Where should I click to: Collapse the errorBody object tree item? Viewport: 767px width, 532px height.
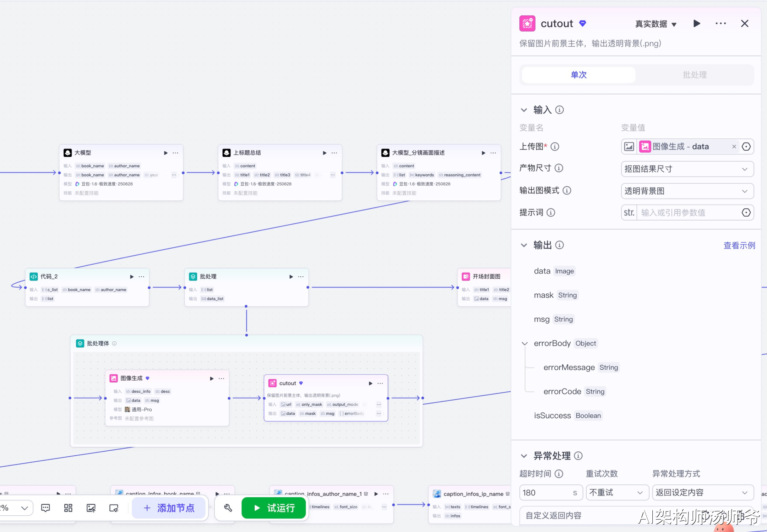[x=524, y=343]
